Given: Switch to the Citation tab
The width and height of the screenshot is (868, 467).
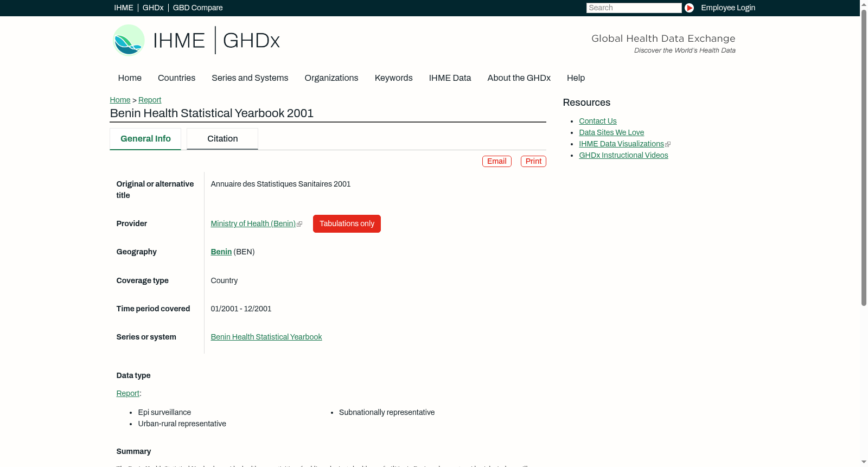Looking at the screenshot, I should [222, 139].
